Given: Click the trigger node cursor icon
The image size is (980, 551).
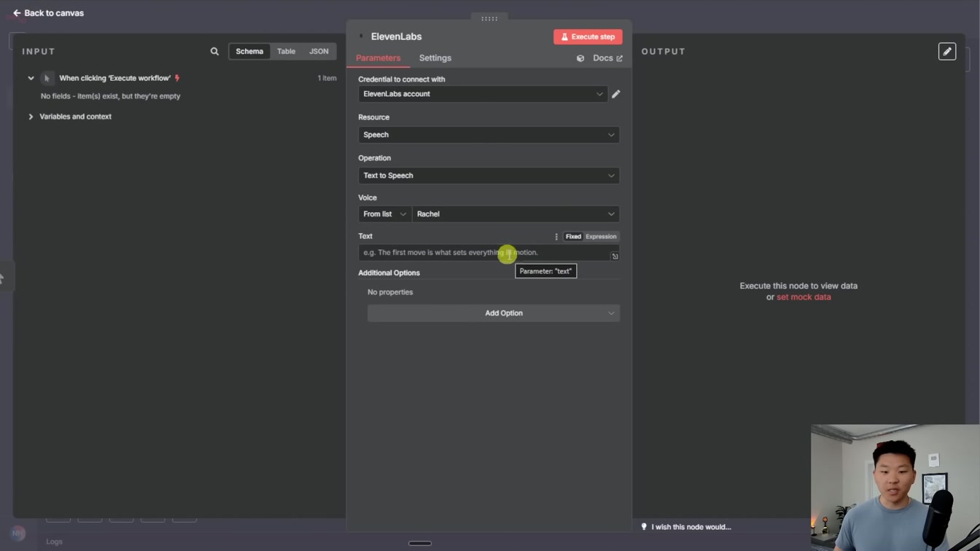Looking at the screenshot, I should point(47,78).
